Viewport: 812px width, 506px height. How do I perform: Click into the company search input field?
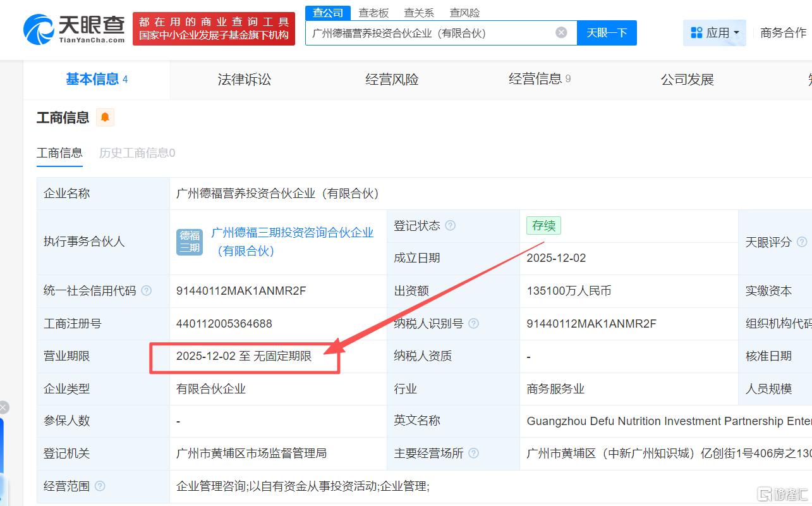pyautogui.click(x=430, y=33)
